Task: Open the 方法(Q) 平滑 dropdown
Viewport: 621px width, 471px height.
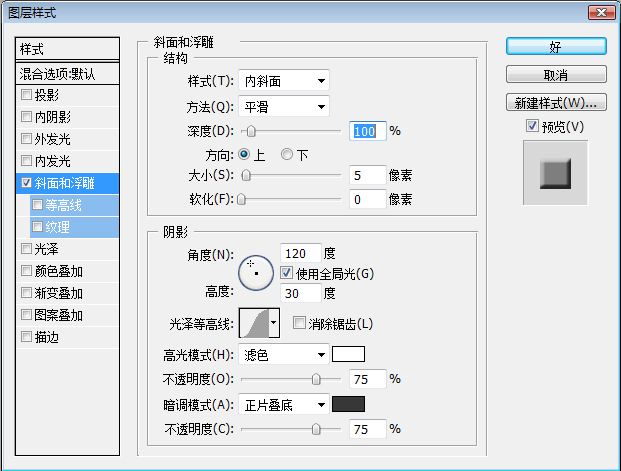Action: tap(284, 106)
